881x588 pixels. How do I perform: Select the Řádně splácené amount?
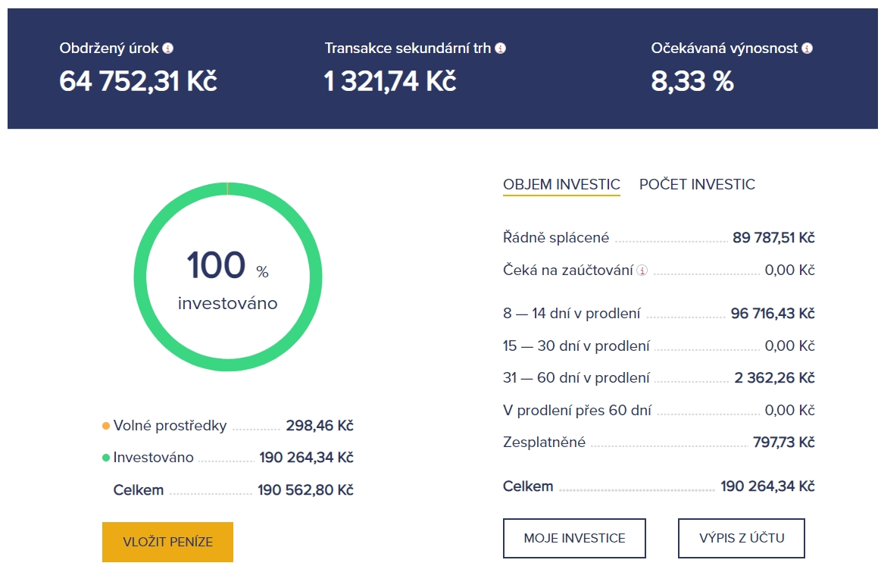(x=773, y=237)
